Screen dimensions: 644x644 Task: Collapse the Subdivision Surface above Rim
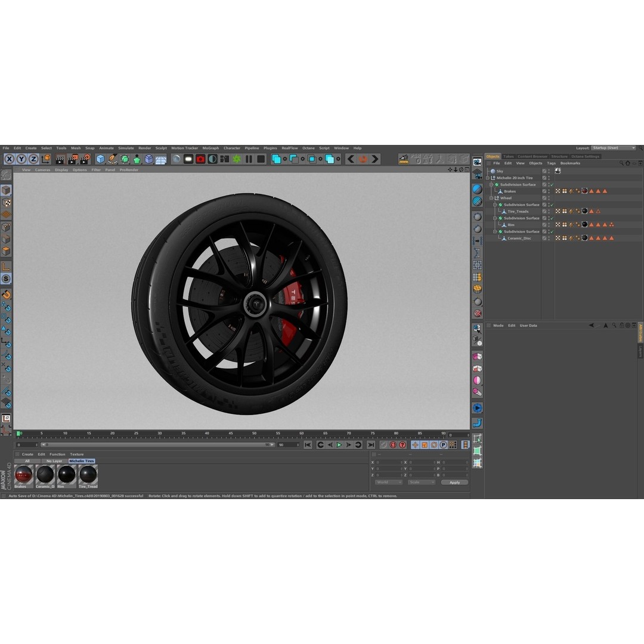[495, 218]
